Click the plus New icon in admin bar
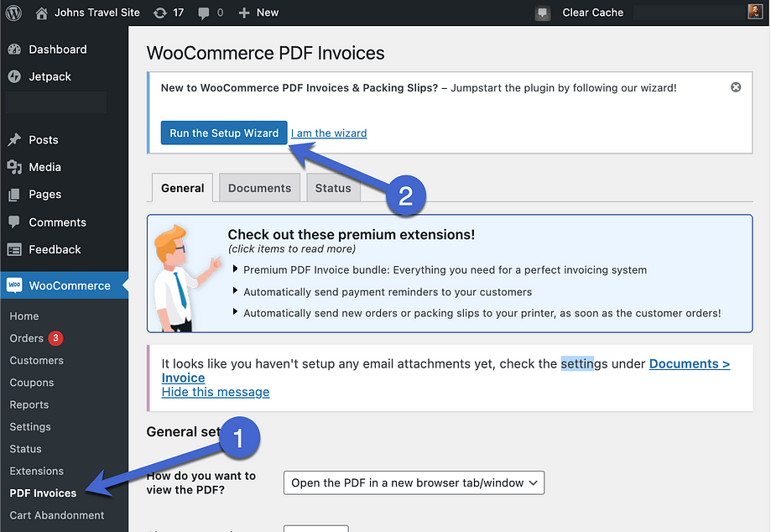771x532 pixels. coord(244,13)
